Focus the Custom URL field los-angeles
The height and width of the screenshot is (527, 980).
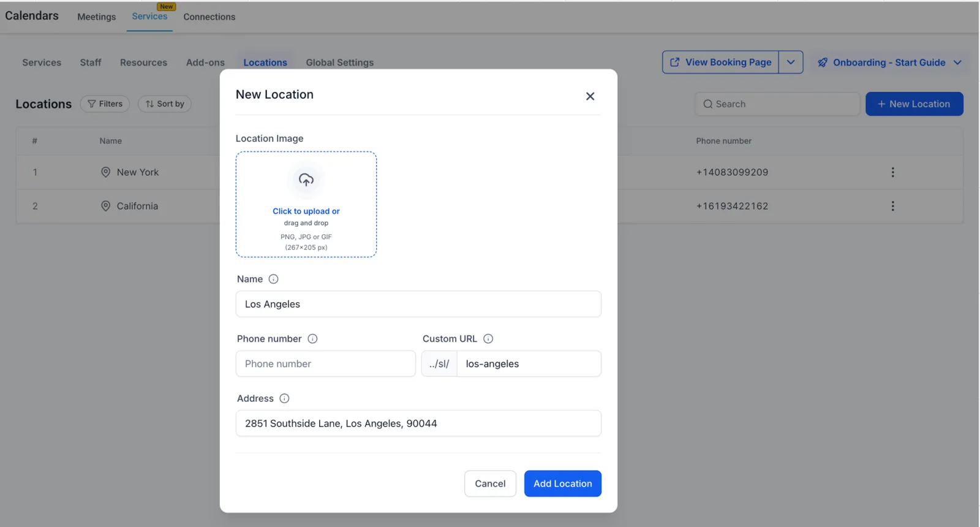click(529, 364)
